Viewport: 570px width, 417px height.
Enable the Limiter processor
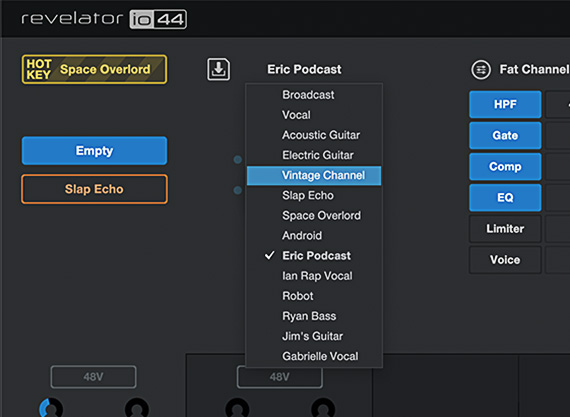coord(505,229)
